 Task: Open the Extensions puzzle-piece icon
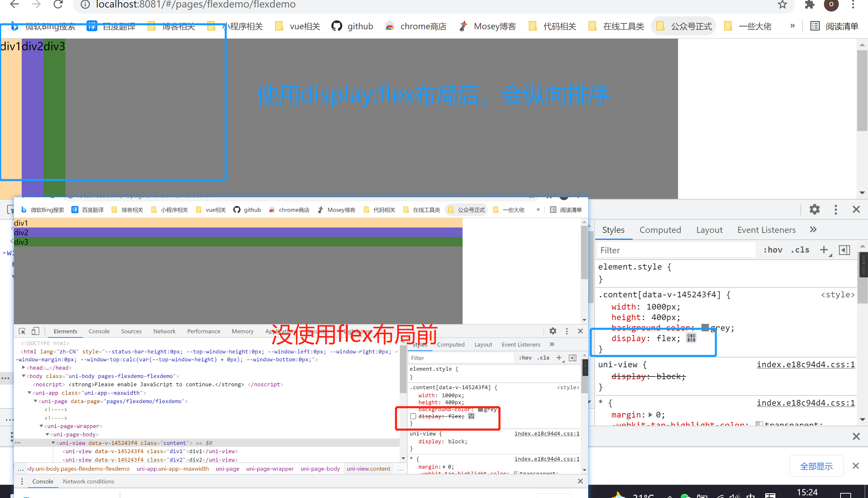[810, 4]
